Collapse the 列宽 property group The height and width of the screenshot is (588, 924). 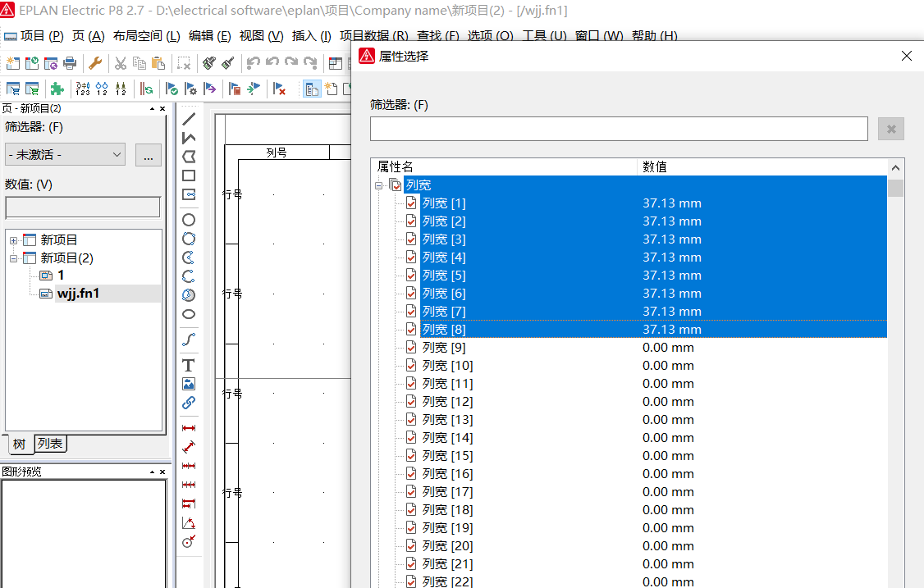[x=379, y=185]
